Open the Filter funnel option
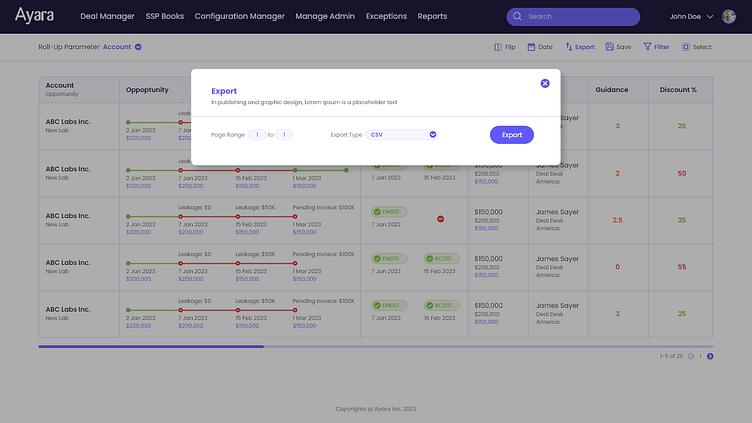The width and height of the screenshot is (752, 423). click(648, 47)
